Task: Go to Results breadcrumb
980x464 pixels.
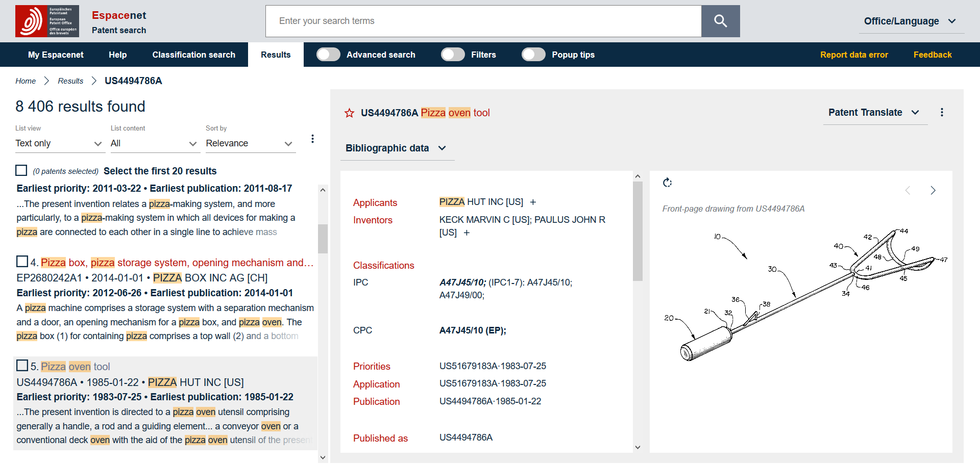Action: [x=70, y=81]
